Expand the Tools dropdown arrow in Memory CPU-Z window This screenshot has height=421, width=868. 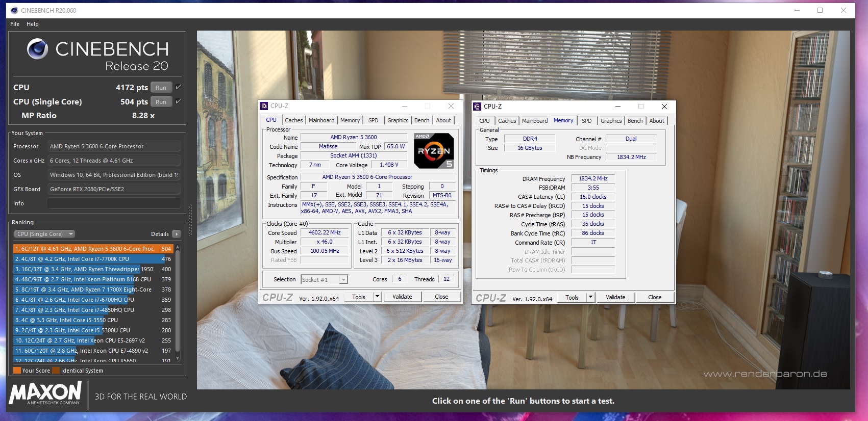[x=590, y=297]
